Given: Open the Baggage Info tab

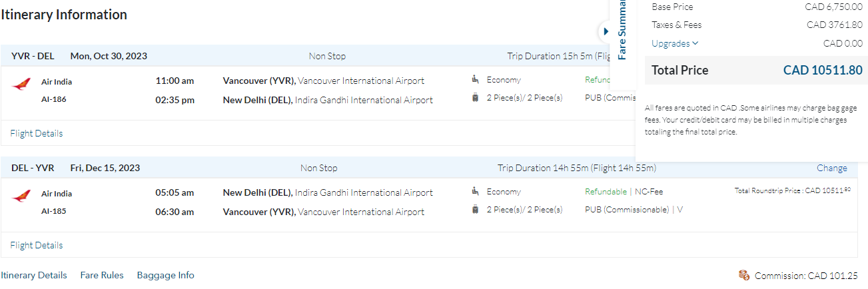Looking at the screenshot, I should coord(165,275).
